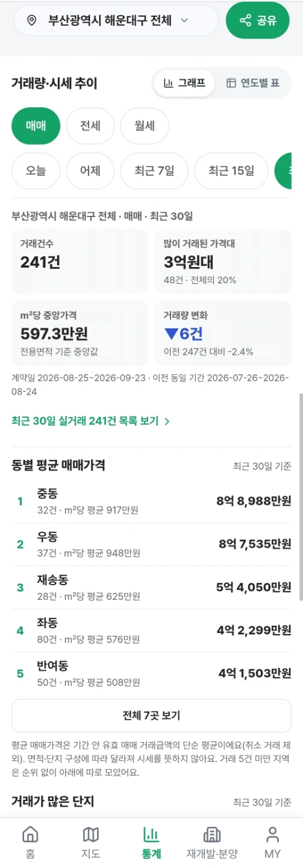Tap the location pin icon

[x=33, y=20]
